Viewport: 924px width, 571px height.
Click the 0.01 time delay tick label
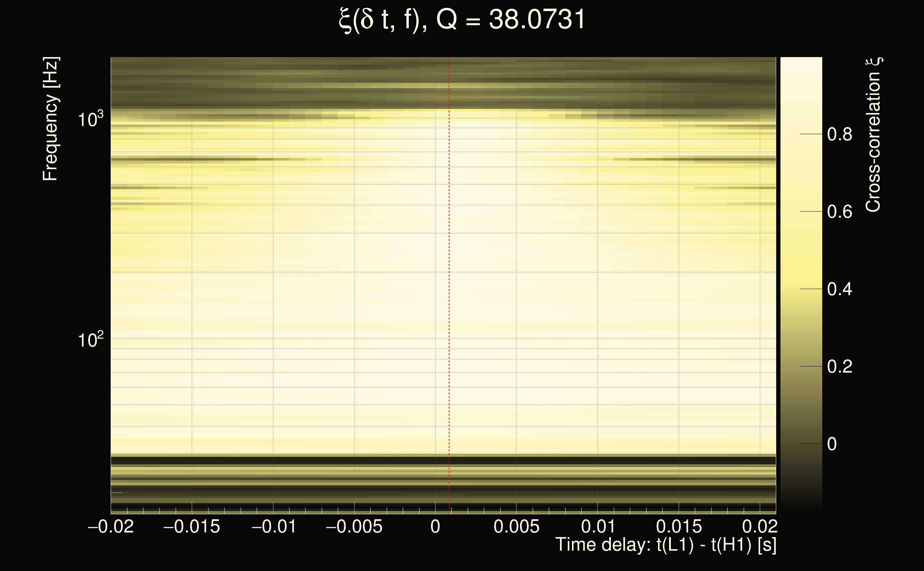pos(598,526)
